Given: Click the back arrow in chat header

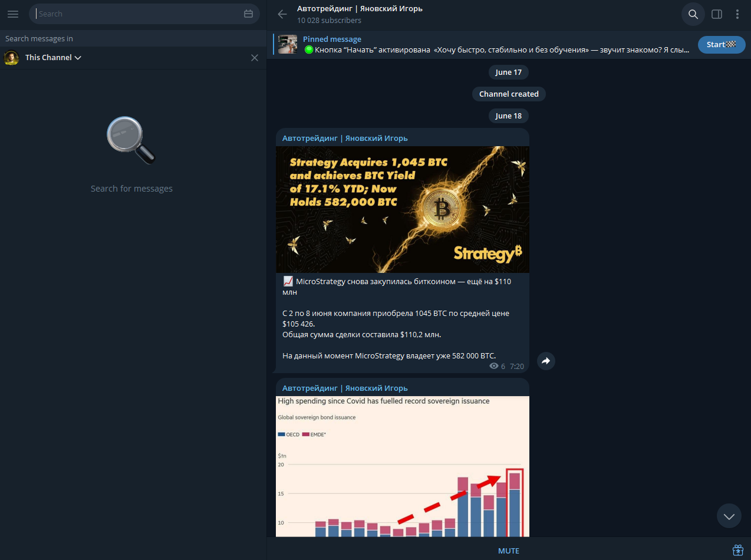Looking at the screenshot, I should point(282,14).
